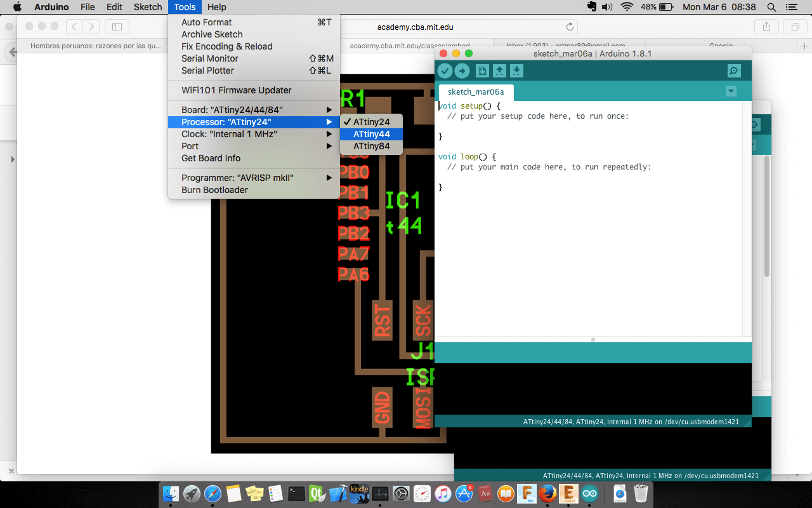Click the editor vertical scrollbar
Viewport: 812px width, 508px height.
tap(747, 216)
